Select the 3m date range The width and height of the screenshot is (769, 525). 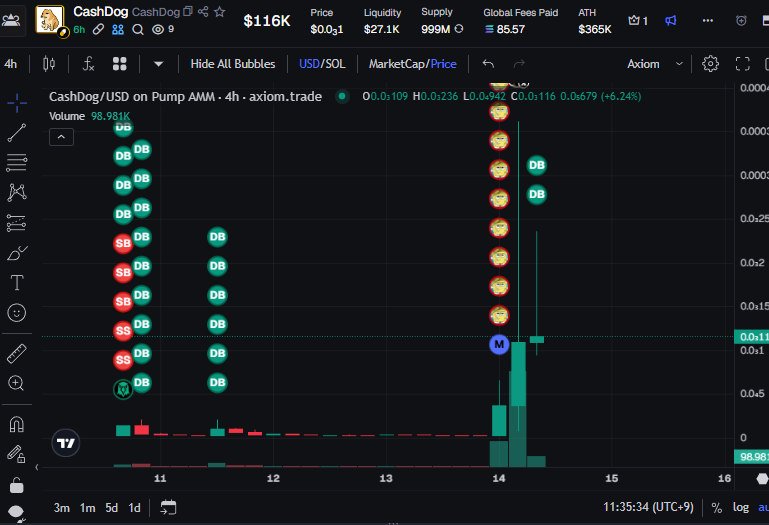point(61,508)
